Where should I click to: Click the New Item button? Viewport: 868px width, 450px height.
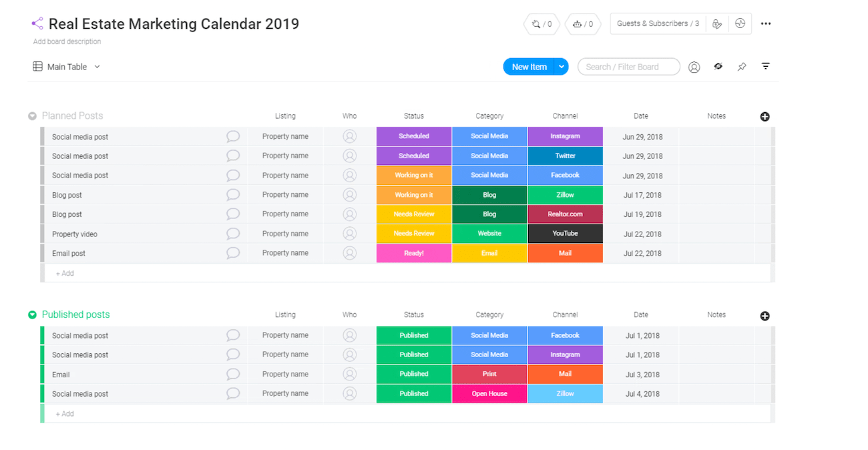(529, 67)
